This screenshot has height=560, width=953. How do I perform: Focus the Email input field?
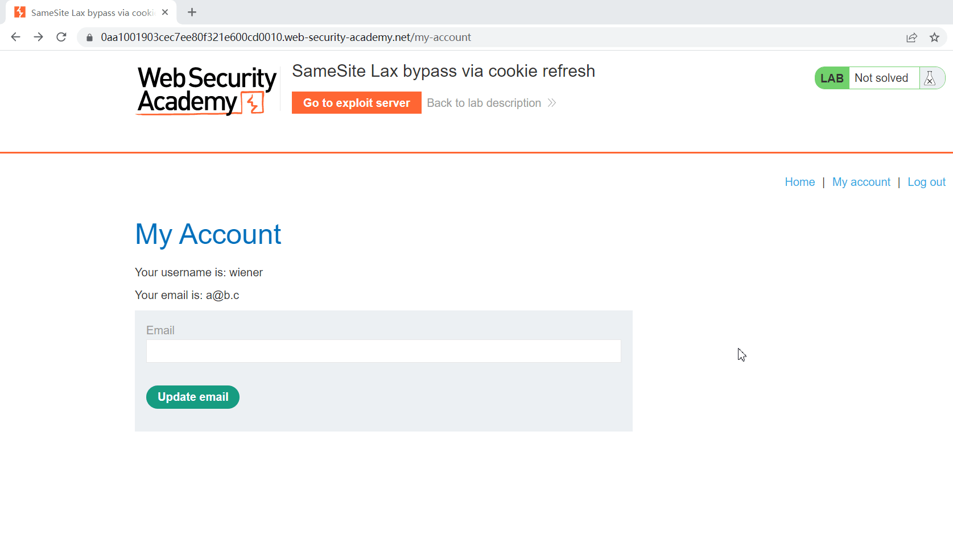[383, 351]
